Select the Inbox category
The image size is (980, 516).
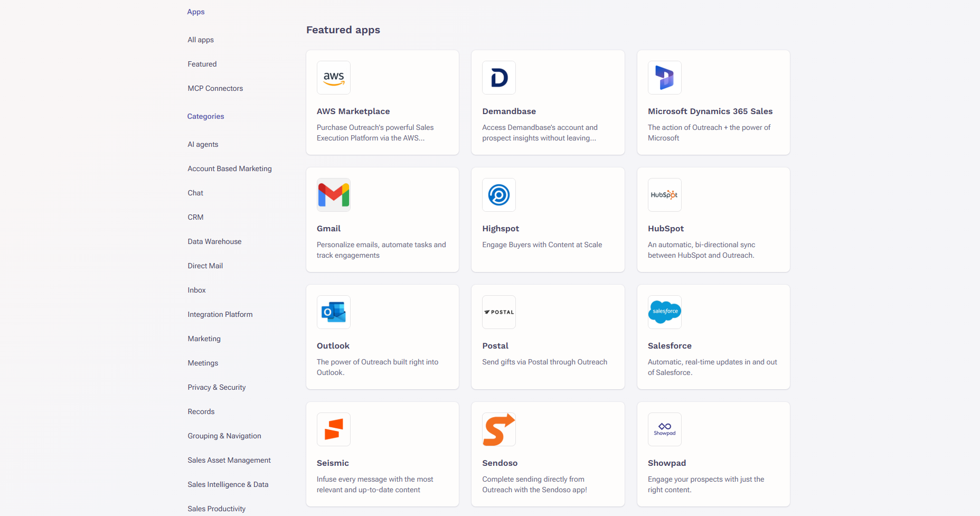click(196, 290)
